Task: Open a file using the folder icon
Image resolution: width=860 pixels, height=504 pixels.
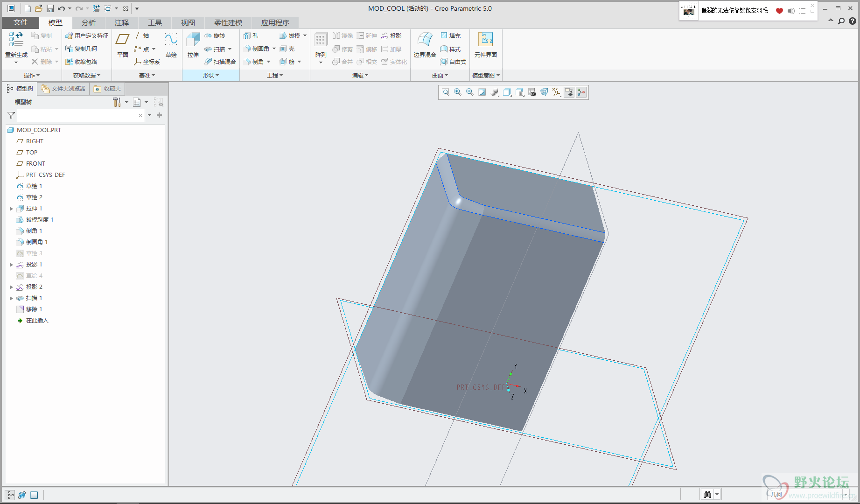Action: [x=39, y=8]
